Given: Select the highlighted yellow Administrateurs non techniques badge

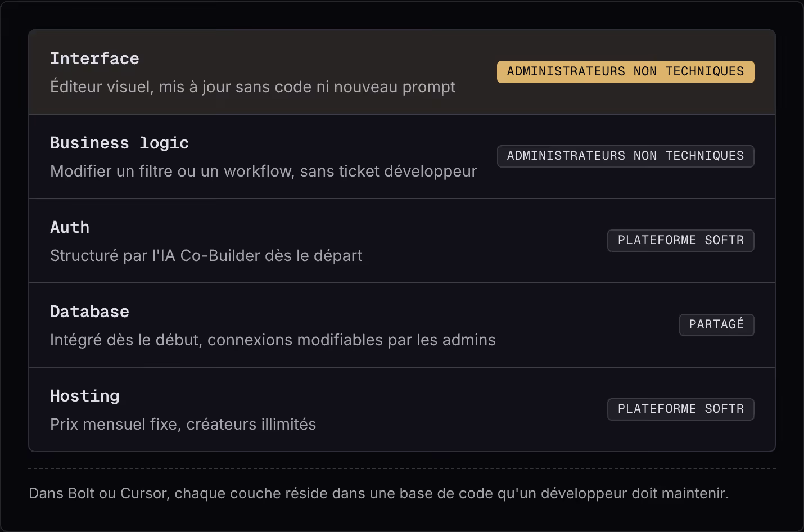Looking at the screenshot, I should coord(625,72).
